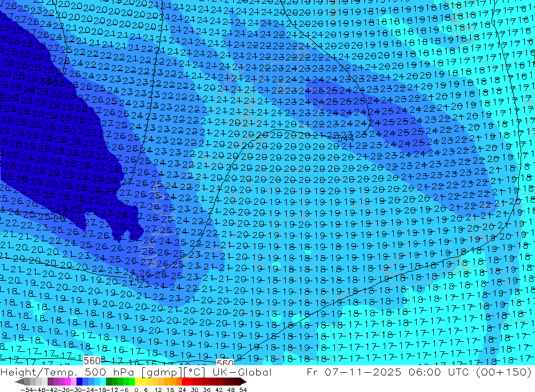Click the '07-11-2025' date text

[363, 372]
